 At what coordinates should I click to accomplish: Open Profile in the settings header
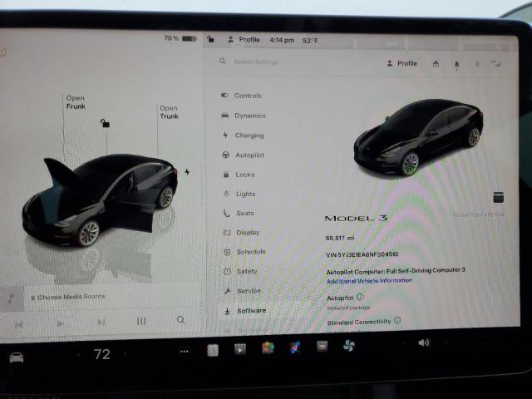(x=402, y=63)
